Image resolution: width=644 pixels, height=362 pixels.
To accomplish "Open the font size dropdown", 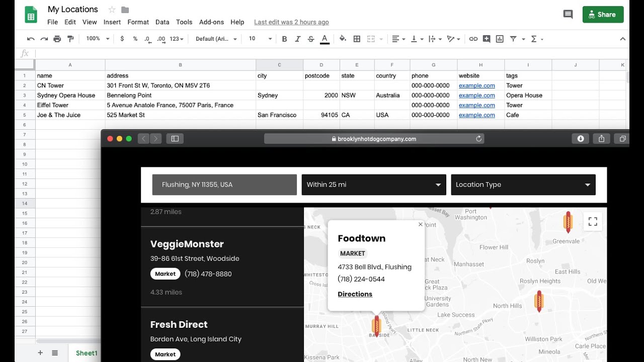I will pyautogui.click(x=260, y=39).
